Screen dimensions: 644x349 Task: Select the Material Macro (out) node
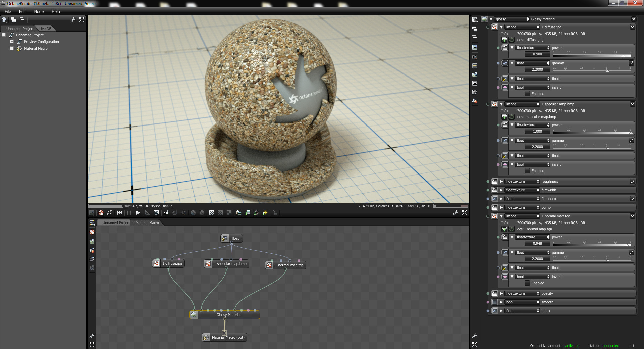[x=228, y=337]
